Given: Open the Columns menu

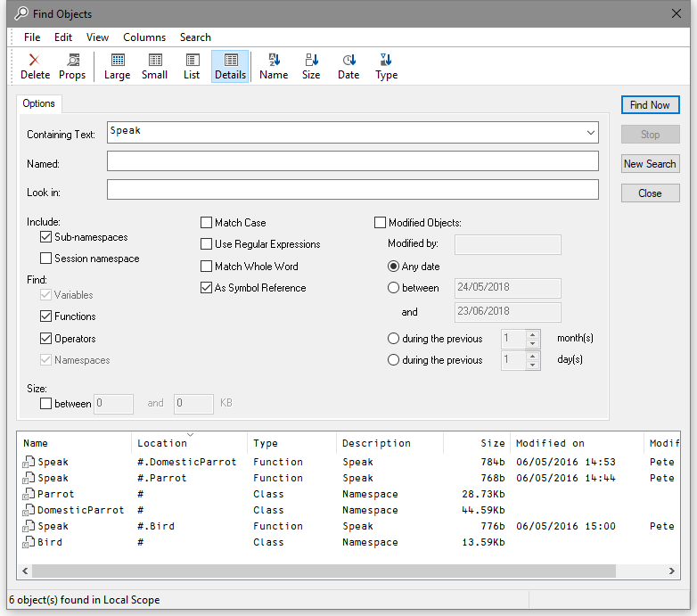Looking at the screenshot, I should click(x=144, y=37).
